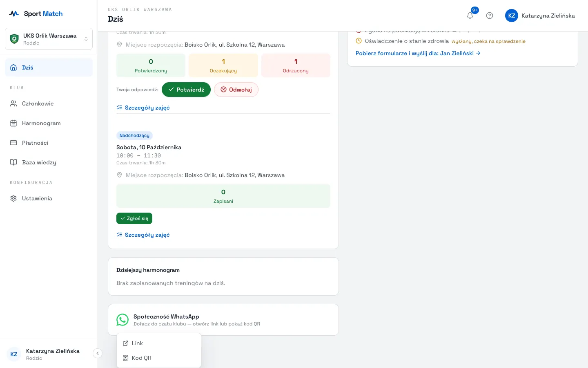Click the KZ avatar in sidebar footer
588x368 pixels.
14,354
